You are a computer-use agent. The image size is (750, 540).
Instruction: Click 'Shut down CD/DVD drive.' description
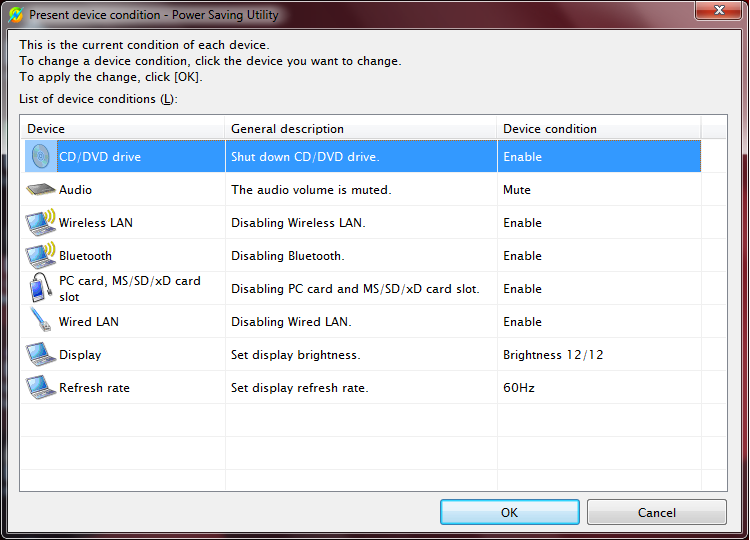click(305, 157)
